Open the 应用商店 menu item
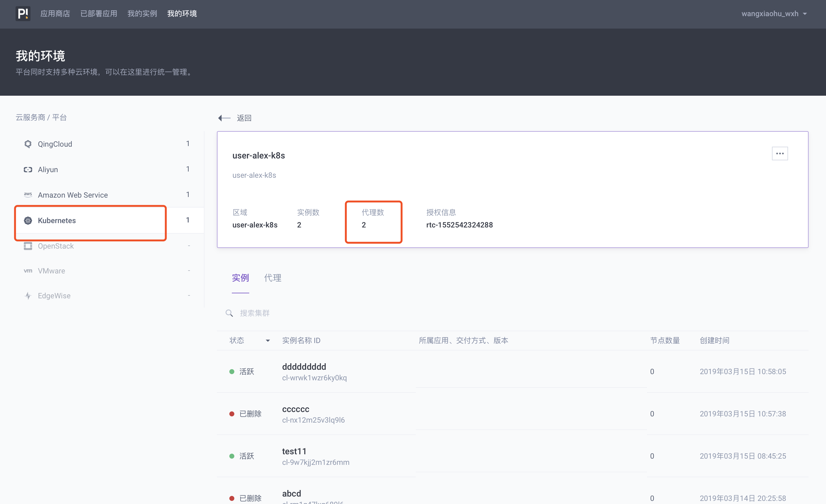826x504 pixels. click(x=55, y=14)
